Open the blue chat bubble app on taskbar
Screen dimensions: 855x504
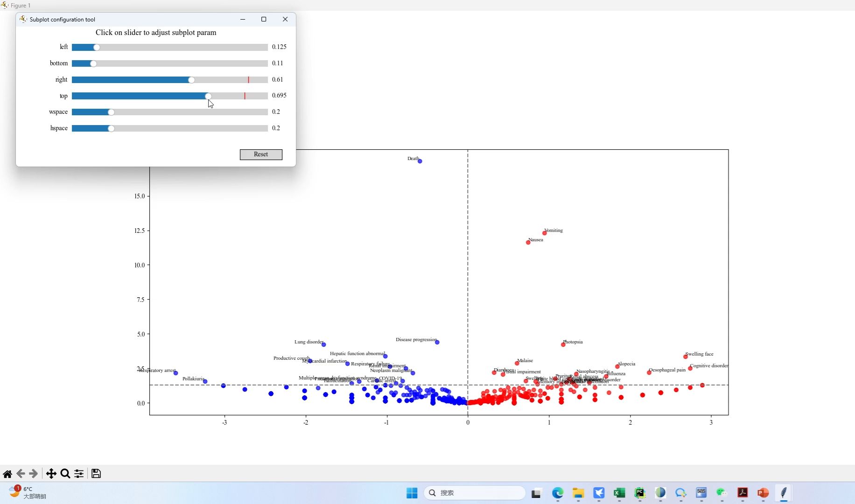pyautogui.click(x=681, y=493)
